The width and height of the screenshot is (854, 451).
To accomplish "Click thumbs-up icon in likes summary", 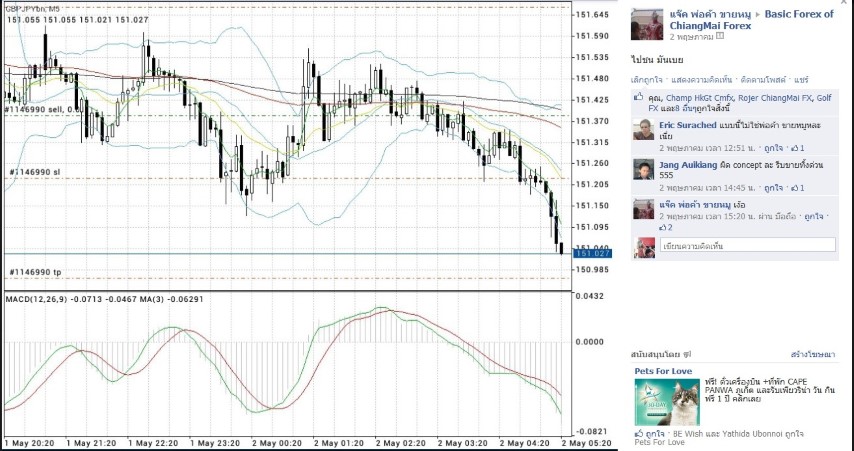I will (x=639, y=97).
